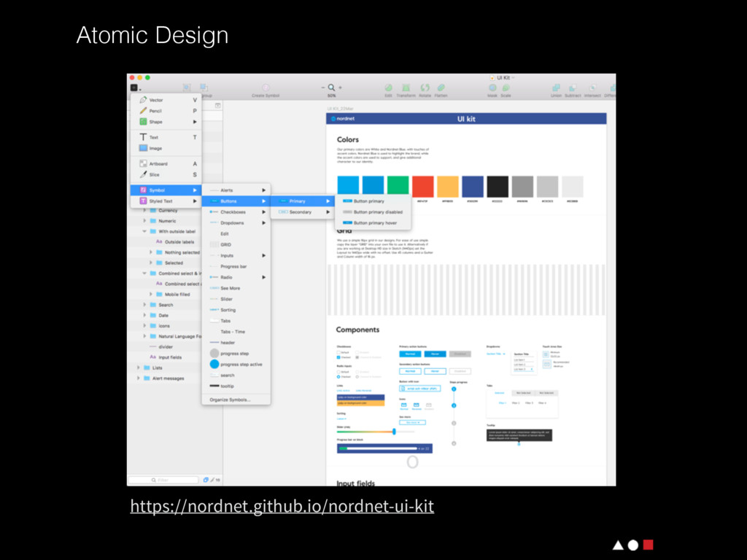The width and height of the screenshot is (747, 560).
Task: Open the Checkboxes symbol submenu
Action: (236, 212)
